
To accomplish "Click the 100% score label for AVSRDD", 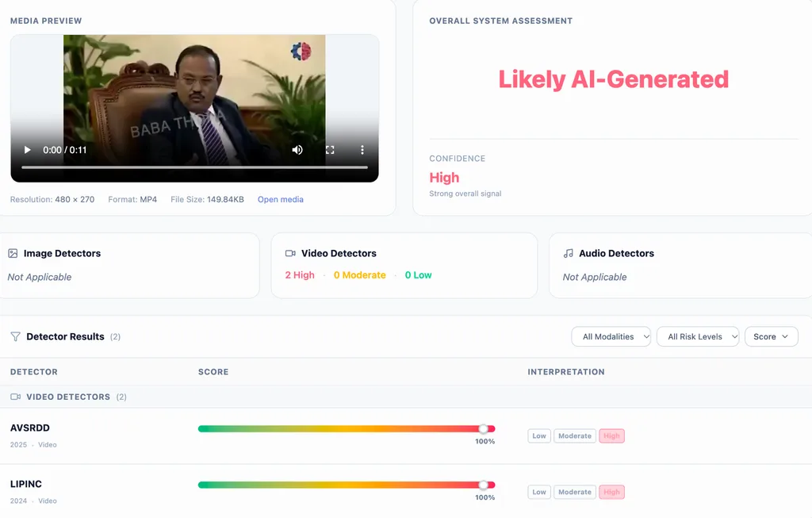I will 485,441.
